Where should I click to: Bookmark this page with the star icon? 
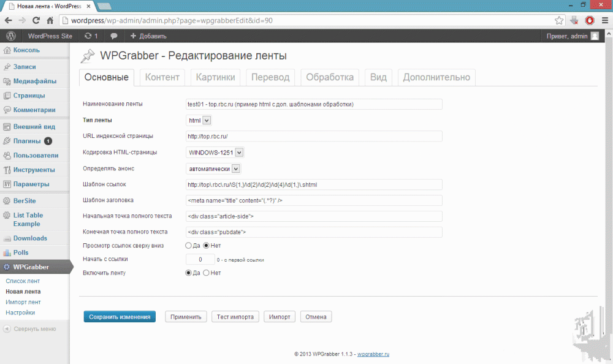click(x=559, y=20)
